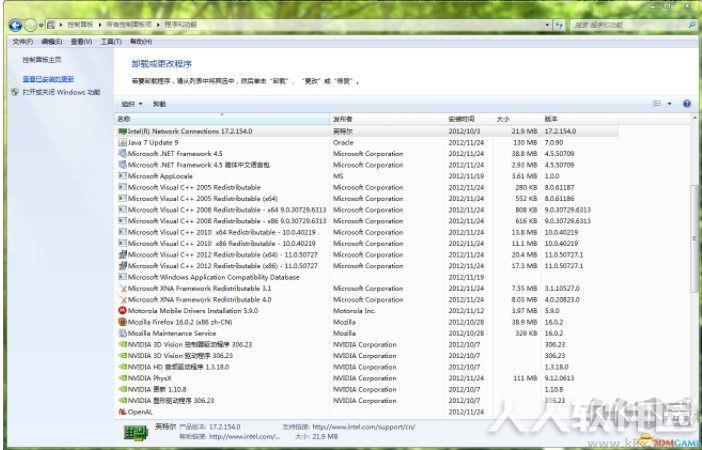Sort by the Installed On column header

point(469,119)
